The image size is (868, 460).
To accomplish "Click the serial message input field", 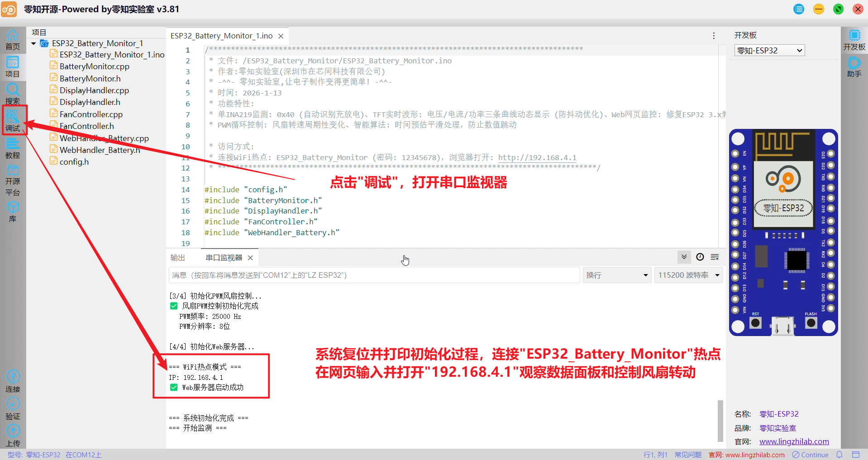I will [374, 275].
